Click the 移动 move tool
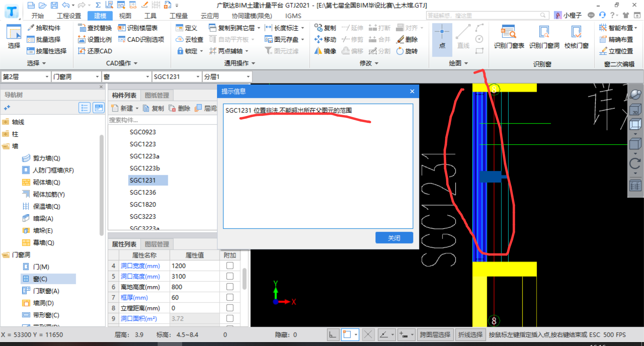Image resolution: width=644 pixels, height=346 pixels. click(325, 40)
